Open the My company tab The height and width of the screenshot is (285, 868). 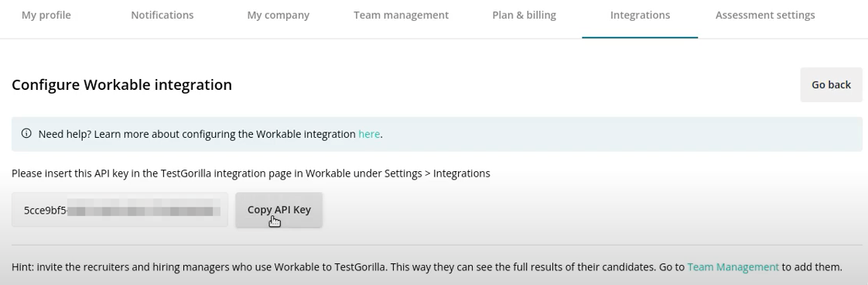click(278, 15)
